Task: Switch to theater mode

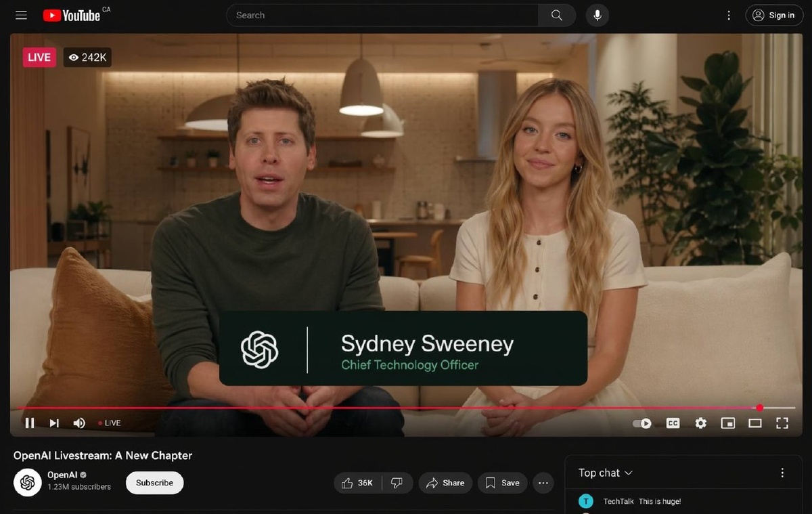Action: 755,423
